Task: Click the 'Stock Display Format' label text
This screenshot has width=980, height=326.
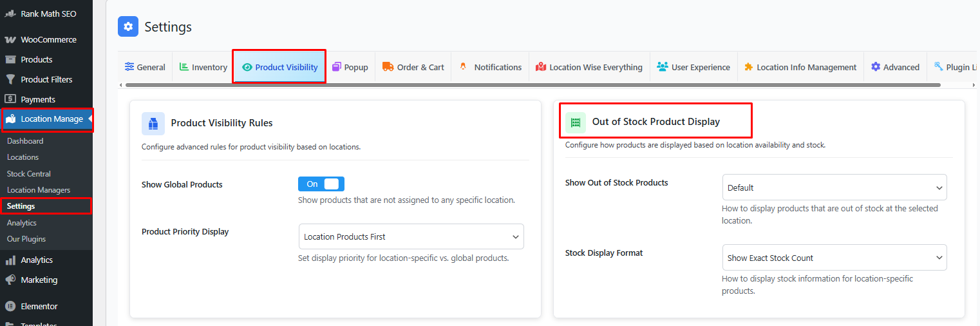Action: coord(604,253)
